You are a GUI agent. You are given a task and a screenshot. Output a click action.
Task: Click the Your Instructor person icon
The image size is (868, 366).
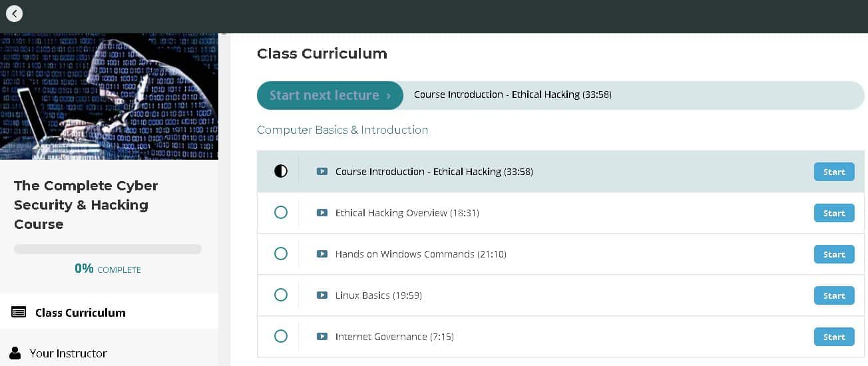coord(15,353)
